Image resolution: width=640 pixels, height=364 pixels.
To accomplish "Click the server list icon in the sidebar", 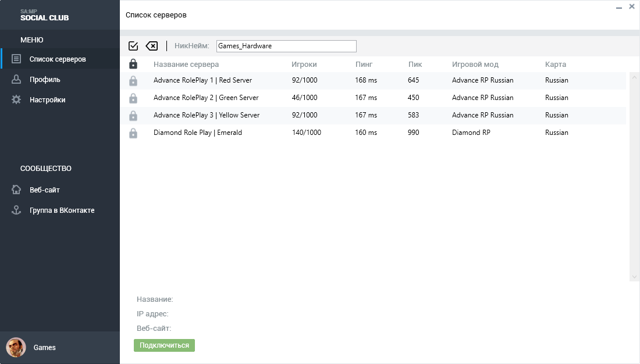I will [16, 59].
